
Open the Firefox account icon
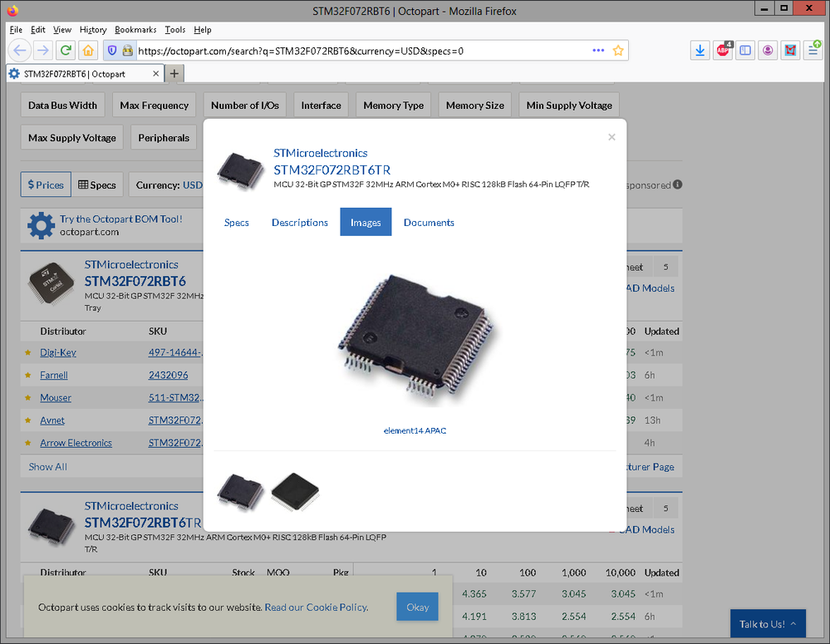(x=768, y=51)
